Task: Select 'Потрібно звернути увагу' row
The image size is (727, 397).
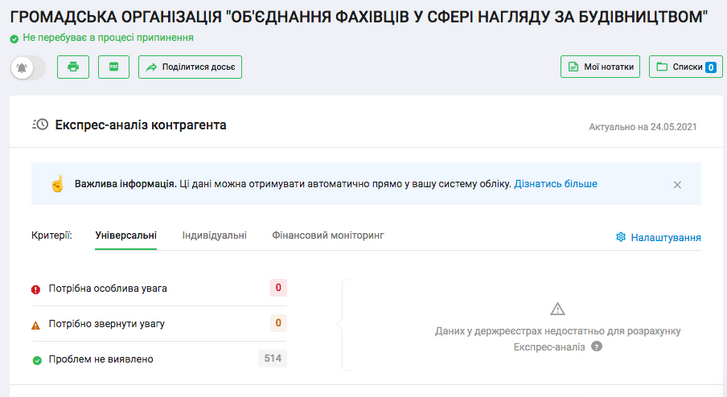Action: (x=159, y=324)
